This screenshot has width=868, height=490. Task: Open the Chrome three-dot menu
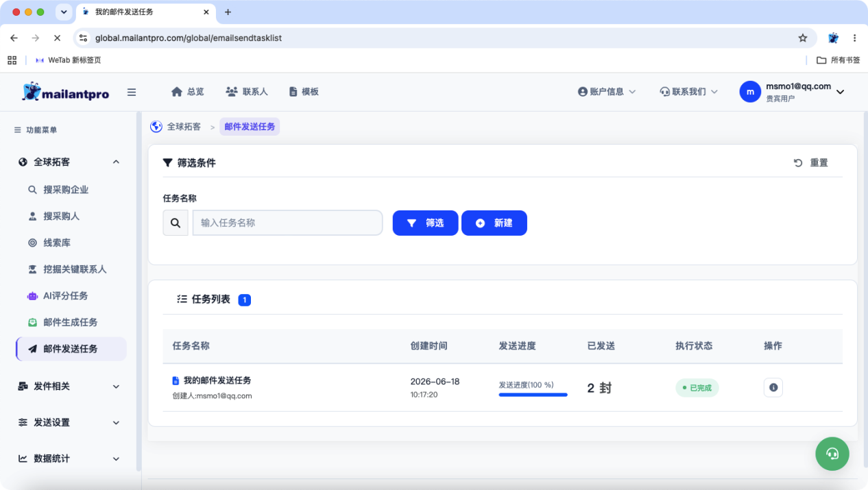[x=855, y=38]
